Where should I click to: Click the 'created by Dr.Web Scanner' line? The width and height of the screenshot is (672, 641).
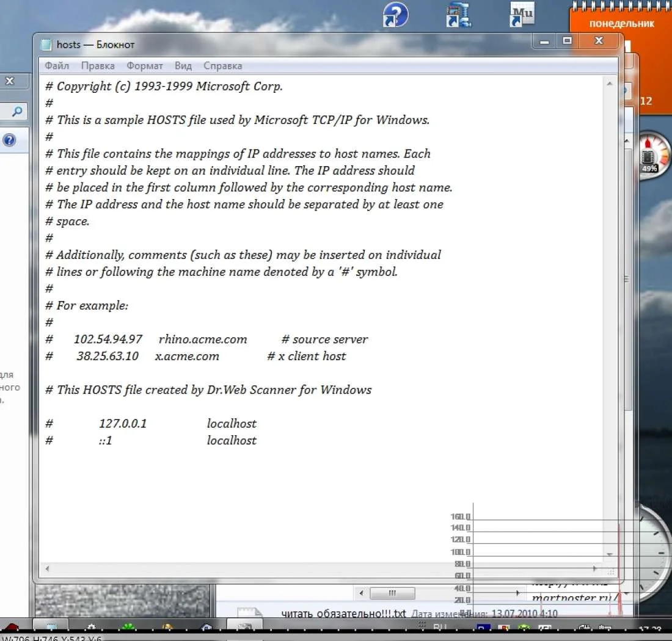[x=209, y=390]
